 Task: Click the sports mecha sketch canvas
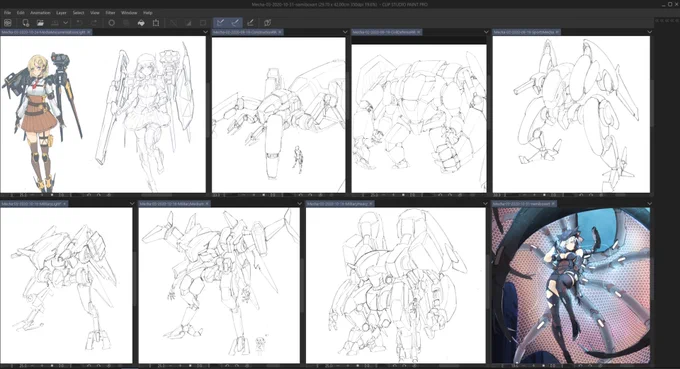click(x=571, y=114)
